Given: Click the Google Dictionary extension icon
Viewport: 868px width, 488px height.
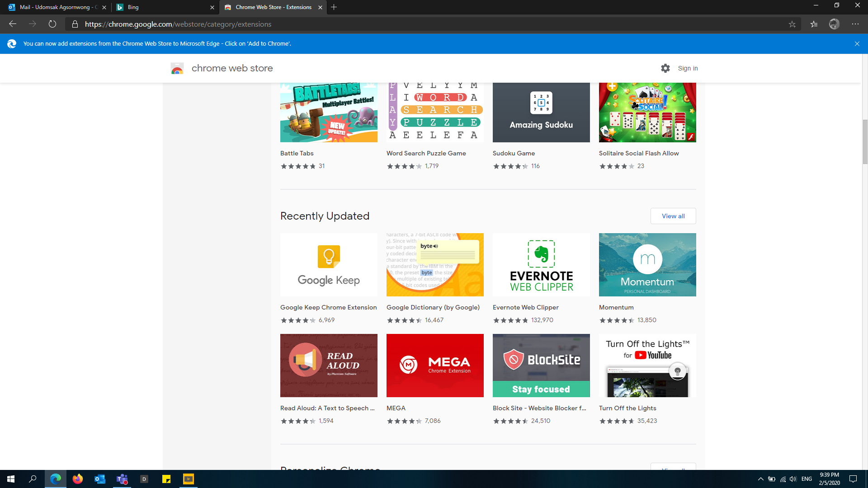Looking at the screenshot, I should tap(434, 264).
